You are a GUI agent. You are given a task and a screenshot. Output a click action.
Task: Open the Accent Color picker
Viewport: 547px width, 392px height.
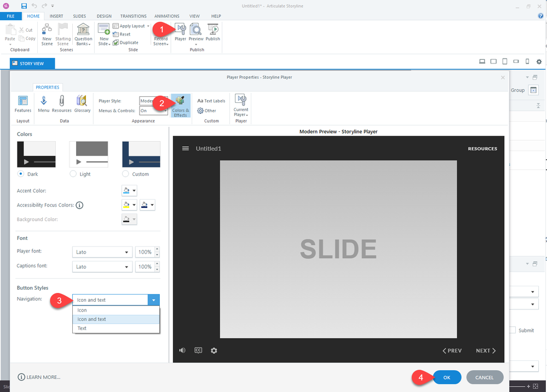click(129, 191)
